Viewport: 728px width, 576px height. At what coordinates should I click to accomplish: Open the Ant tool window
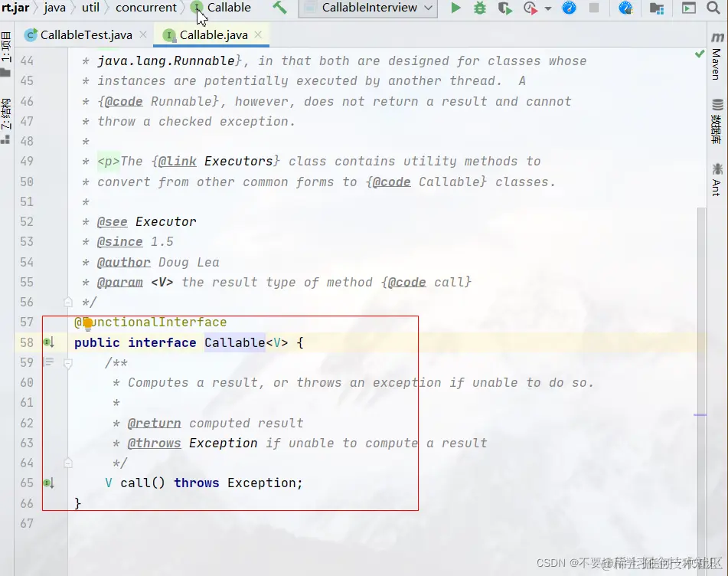(717, 179)
